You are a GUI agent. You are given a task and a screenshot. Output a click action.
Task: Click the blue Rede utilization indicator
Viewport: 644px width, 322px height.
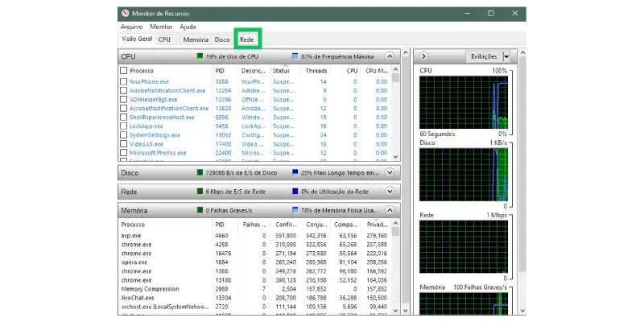click(295, 192)
